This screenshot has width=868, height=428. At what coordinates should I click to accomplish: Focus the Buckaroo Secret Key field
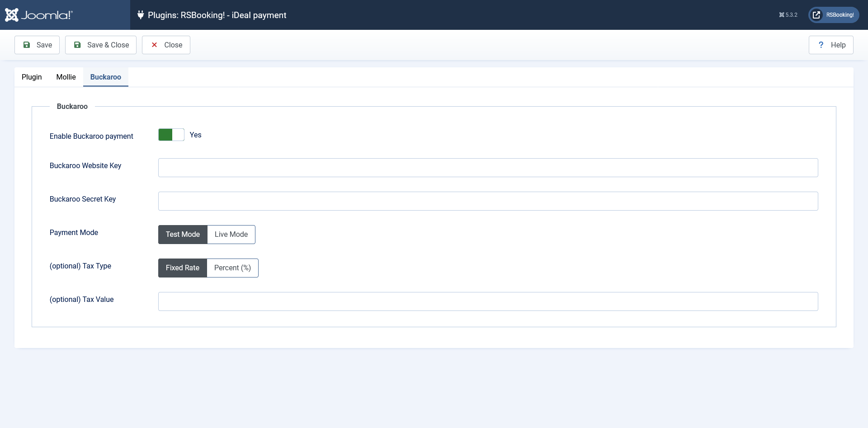[488, 201]
